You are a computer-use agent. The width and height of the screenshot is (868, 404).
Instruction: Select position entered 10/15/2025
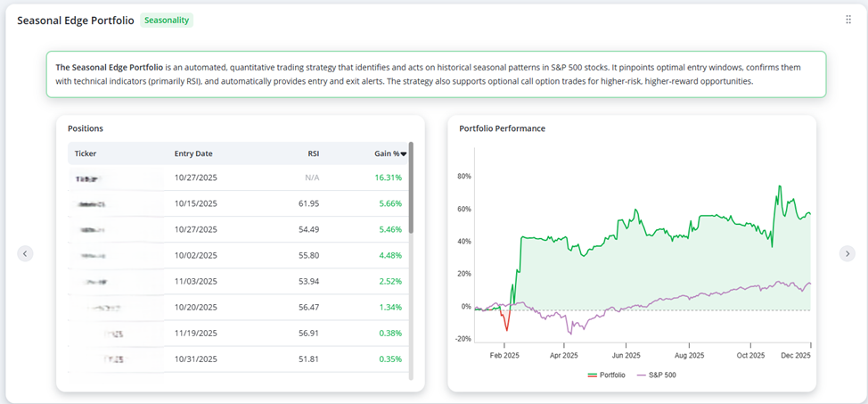point(238,204)
